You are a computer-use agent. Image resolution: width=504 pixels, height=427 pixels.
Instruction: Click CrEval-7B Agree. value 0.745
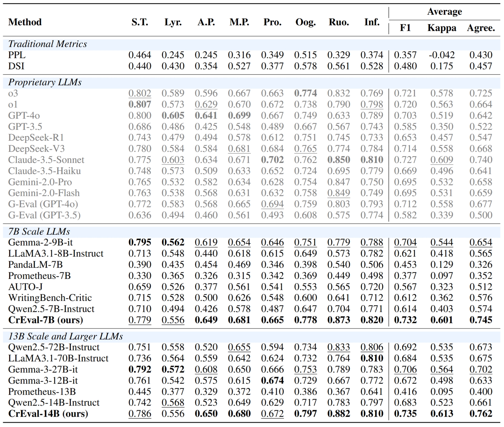pyautogui.click(x=481, y=320)
